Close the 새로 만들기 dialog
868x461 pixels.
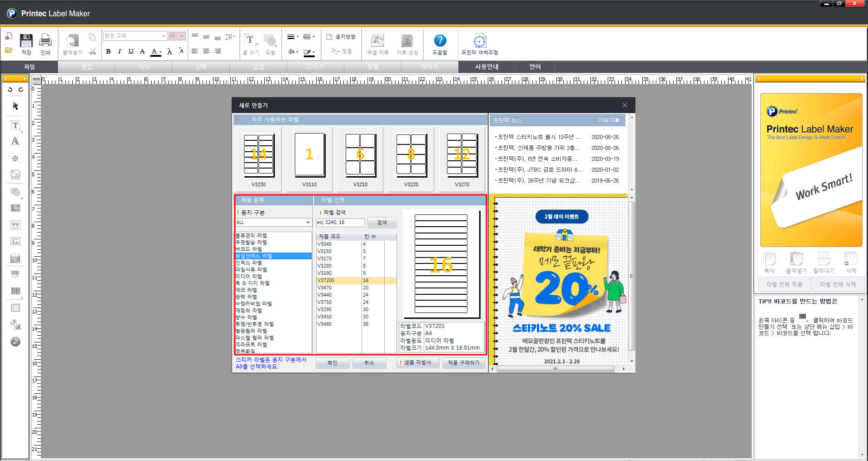[x=625, y=105]
